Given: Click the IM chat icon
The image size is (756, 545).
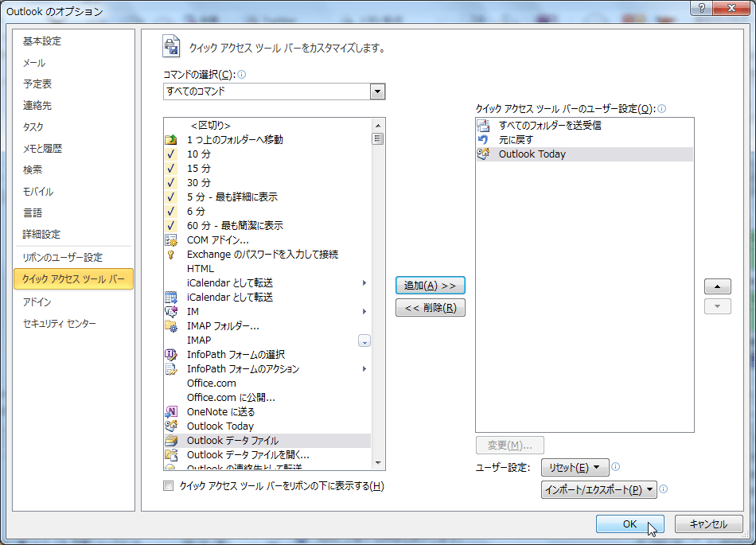Looking at the screenshot, I should [171, 312].
